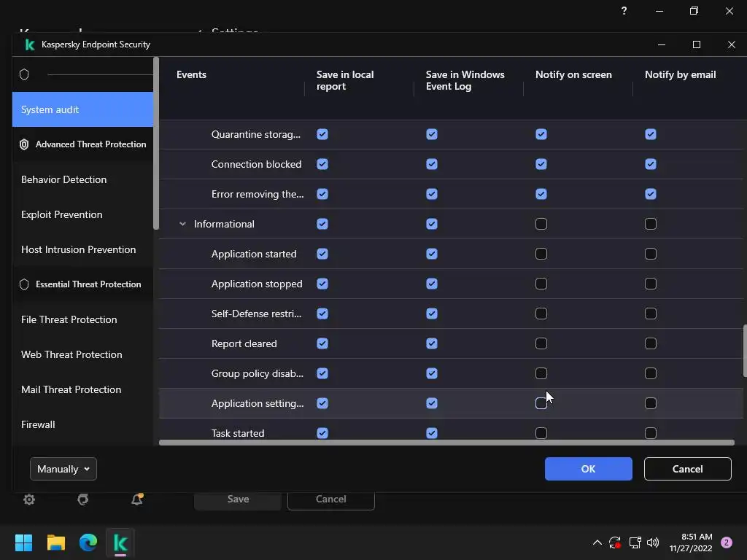Image resolution: width=747 pixels, height=560 pixels.
Task: Open settings gear icon in main window
Action: click(29, 499)
